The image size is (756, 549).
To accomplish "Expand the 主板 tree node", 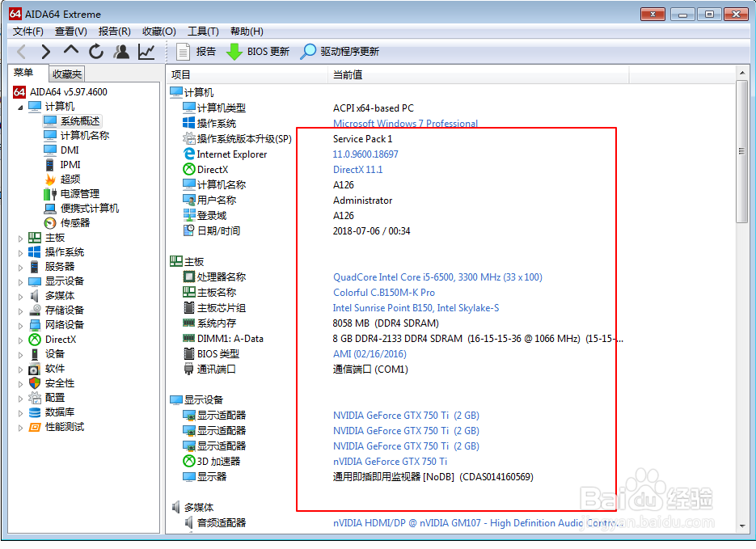I will click(20, 238).
